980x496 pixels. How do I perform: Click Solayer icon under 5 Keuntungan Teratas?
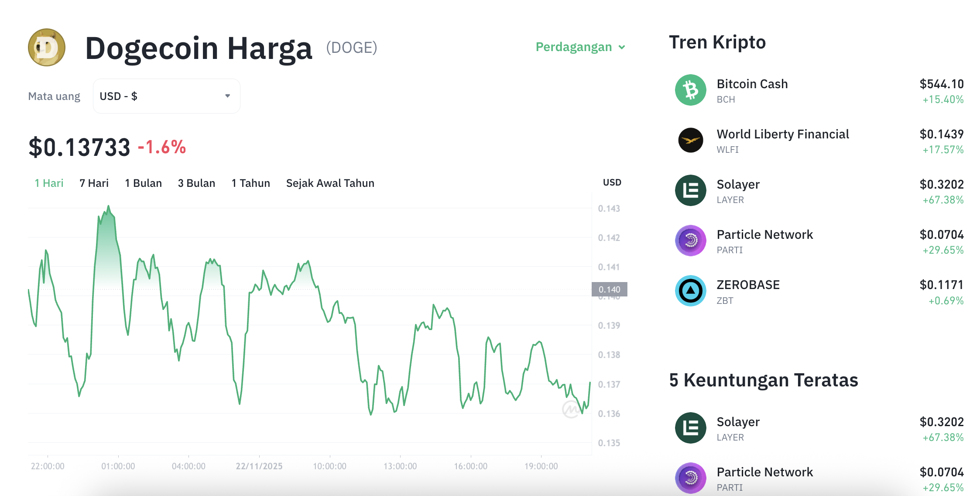[691, 428]
